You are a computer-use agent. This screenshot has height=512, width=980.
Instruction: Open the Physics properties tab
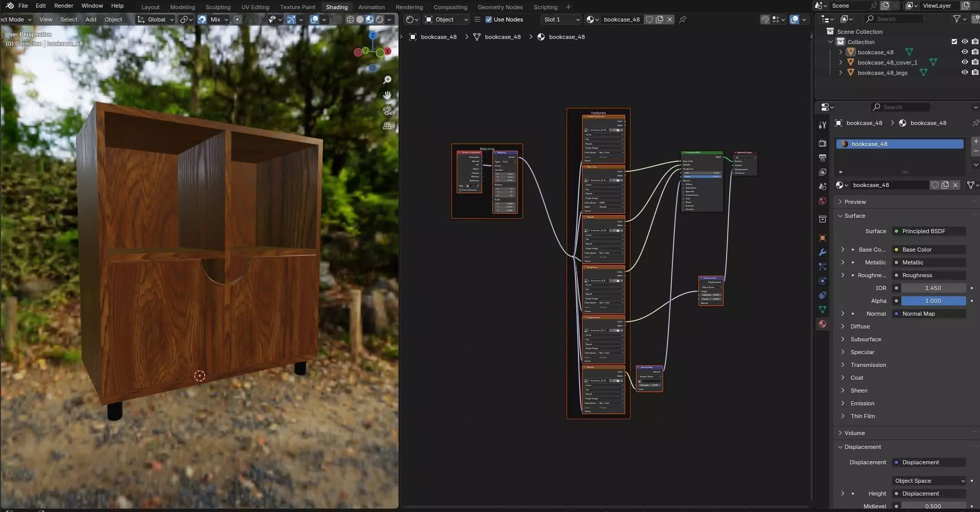[823, 281]
